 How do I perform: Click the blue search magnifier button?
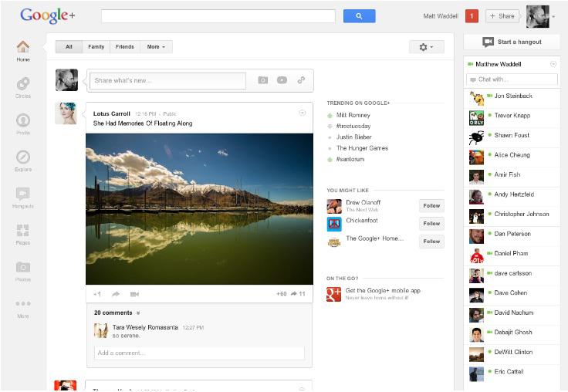(359, 16)
